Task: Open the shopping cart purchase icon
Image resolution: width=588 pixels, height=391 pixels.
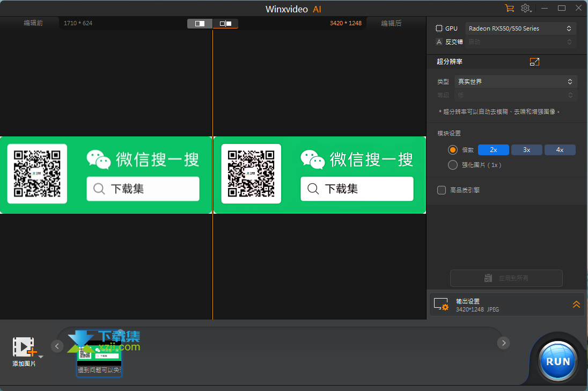Action: tap(509, 8)
